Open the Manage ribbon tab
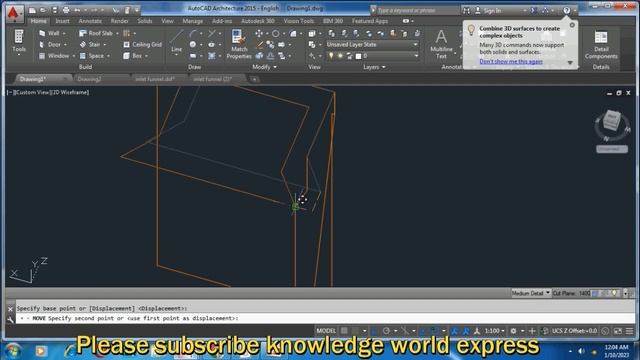Viewport: 640px width, 360px height. click(193, 21)
